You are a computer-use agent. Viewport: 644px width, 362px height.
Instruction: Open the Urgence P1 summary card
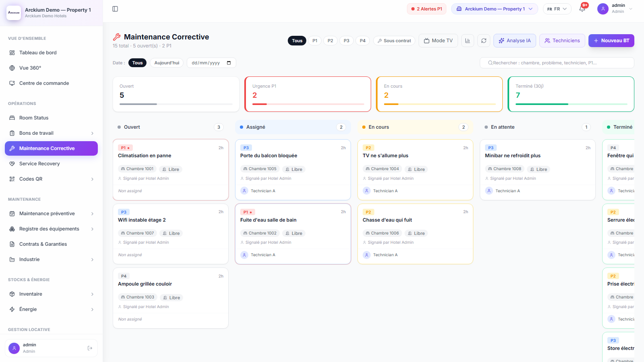[308, 94]
